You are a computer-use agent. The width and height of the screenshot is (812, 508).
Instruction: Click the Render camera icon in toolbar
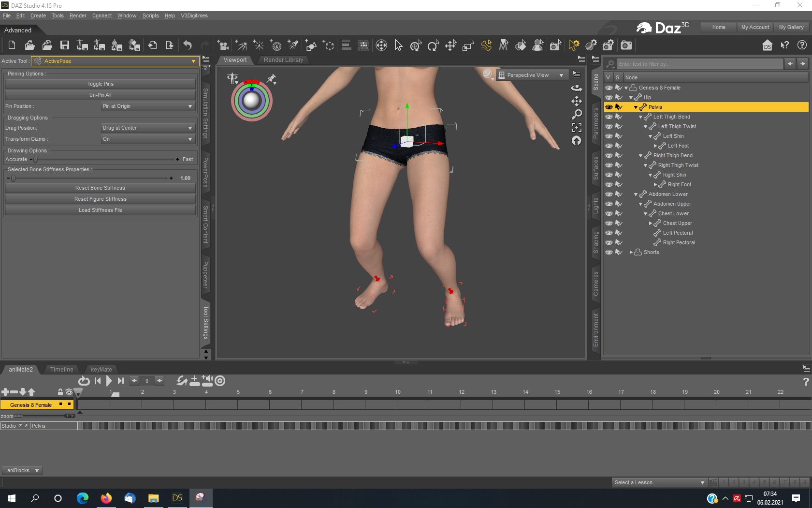coord(626,45)
